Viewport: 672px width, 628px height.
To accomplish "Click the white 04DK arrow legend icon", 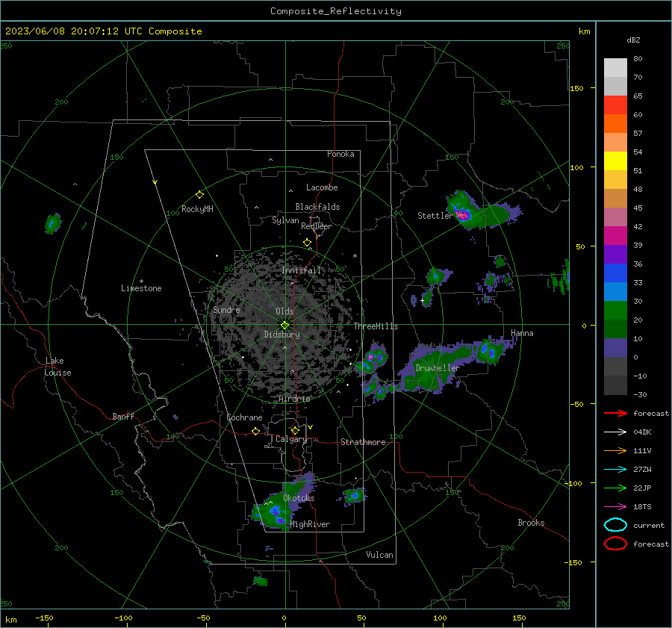I will pyautogui.click(x=615, y=432).
